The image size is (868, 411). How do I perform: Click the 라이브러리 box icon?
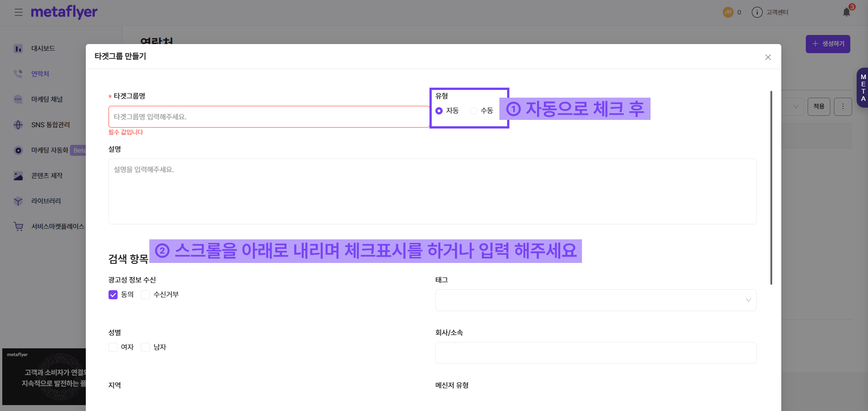(x=18, y=201)
